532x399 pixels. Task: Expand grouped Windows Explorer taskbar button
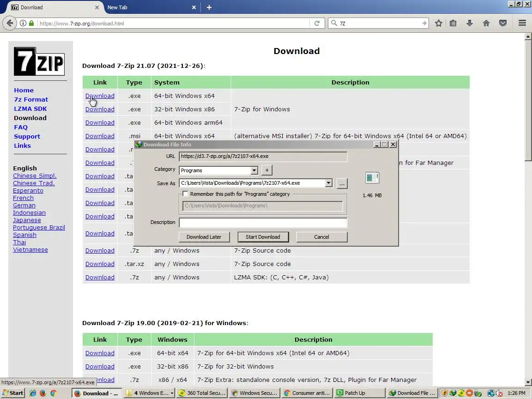(x=149, y=393)
